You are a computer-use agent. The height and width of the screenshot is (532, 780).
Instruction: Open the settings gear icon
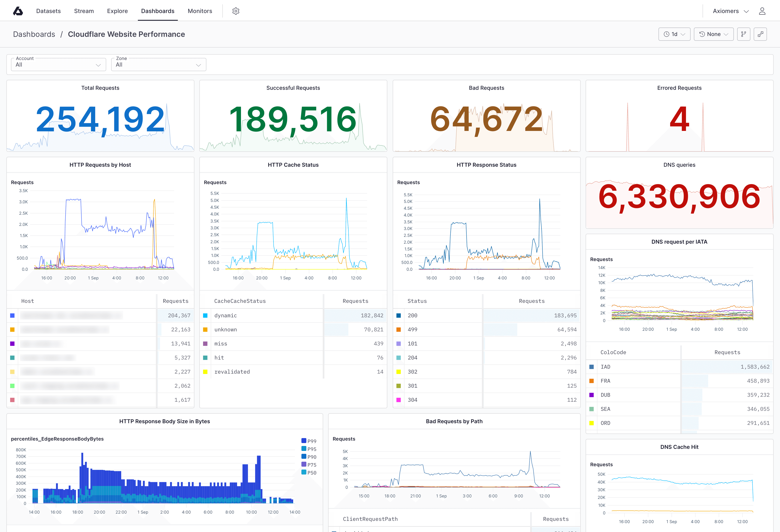(x=236, y=11)
